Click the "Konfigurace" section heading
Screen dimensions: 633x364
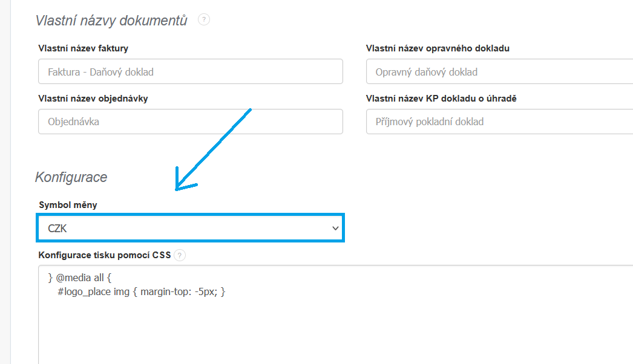point(71,177)
